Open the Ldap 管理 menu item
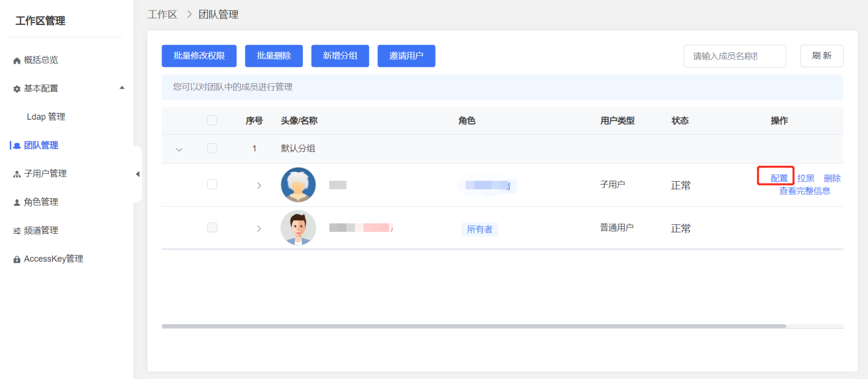 tap(46, 117)
